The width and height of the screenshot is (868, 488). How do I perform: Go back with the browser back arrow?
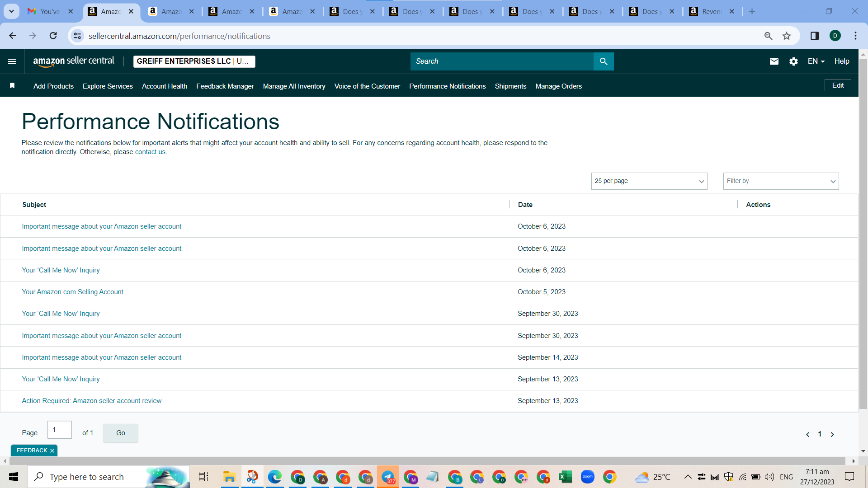(x=13, y=36)
